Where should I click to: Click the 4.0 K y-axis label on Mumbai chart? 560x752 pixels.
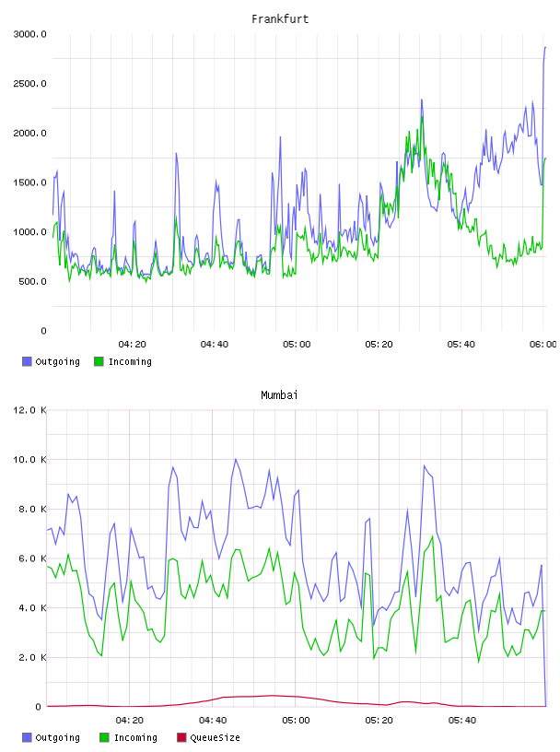[x=32, y=607]
